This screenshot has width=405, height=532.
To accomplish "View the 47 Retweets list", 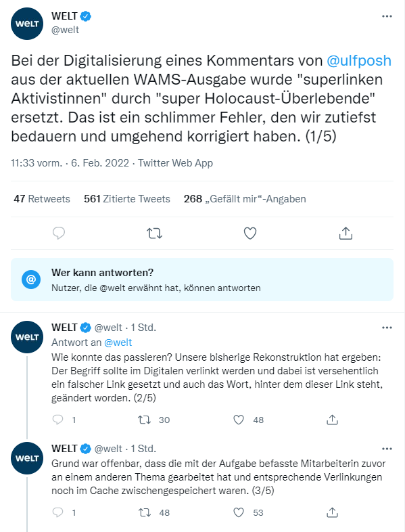I will [x=42, y=199].
